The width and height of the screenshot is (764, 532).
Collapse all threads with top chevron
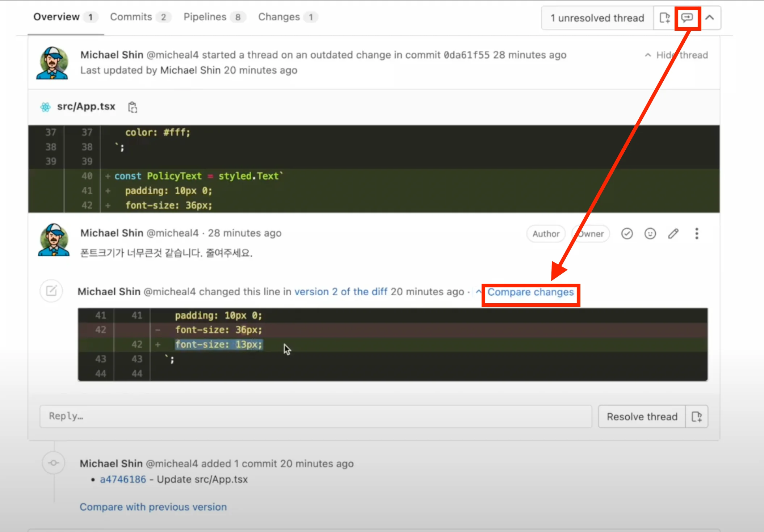[710, 18]
